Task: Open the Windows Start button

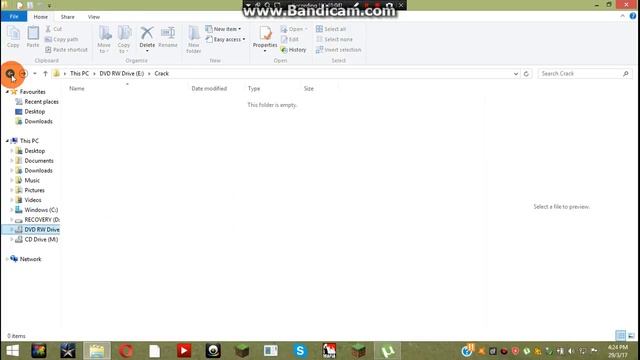Action: (x=13, y=351)
